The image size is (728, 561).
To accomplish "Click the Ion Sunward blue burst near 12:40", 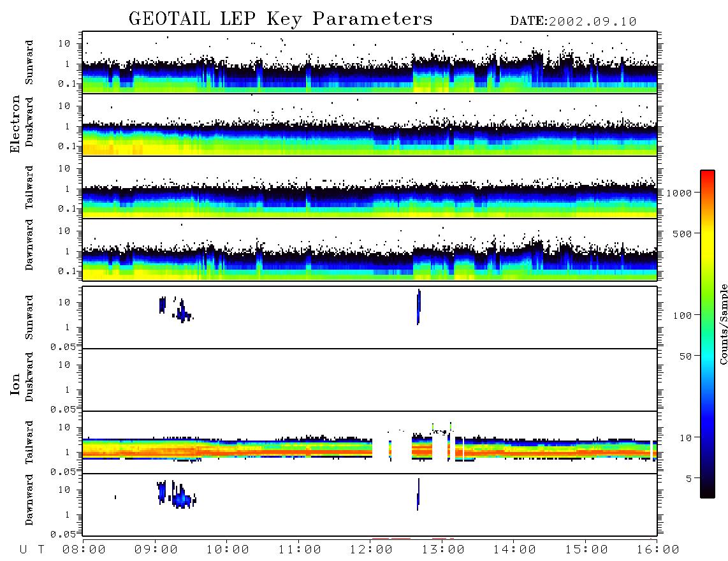I will [x=419, y=307].
